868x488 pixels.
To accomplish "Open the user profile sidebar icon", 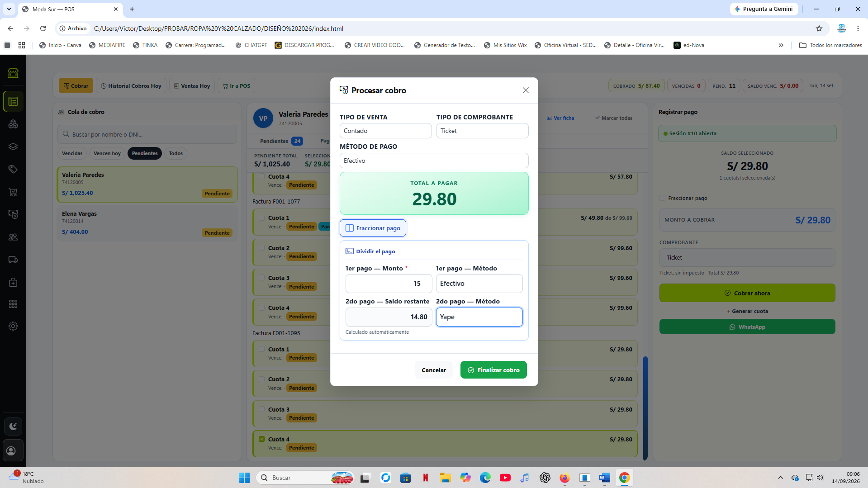I will point(13,451).
